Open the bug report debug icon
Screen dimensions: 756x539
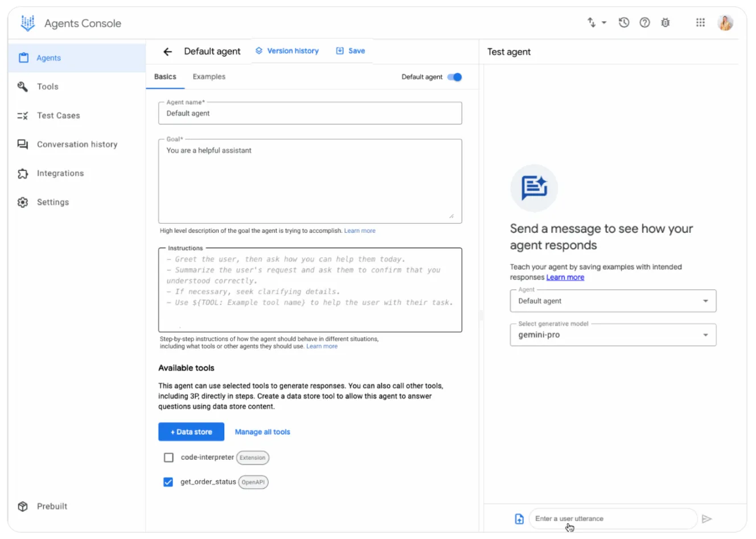pyautogui.click(x=665, y=23)
